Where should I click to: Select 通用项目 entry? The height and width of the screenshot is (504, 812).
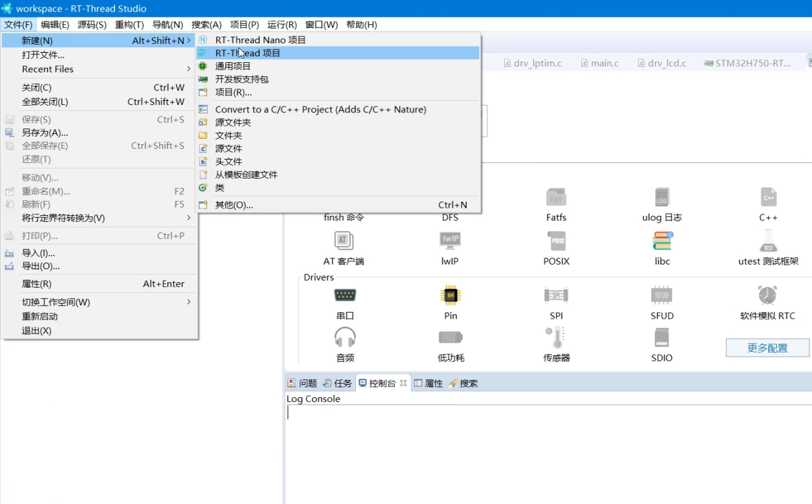point(338,66)
